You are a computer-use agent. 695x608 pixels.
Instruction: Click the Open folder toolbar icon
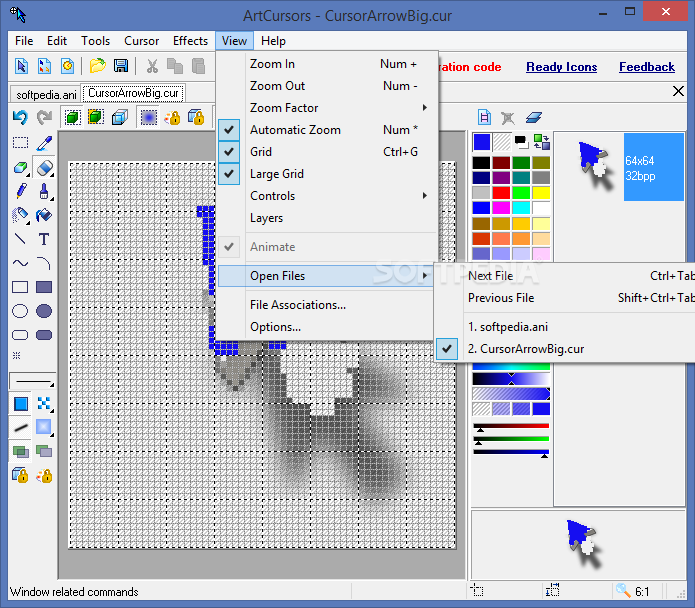click(x=97, y=66)
